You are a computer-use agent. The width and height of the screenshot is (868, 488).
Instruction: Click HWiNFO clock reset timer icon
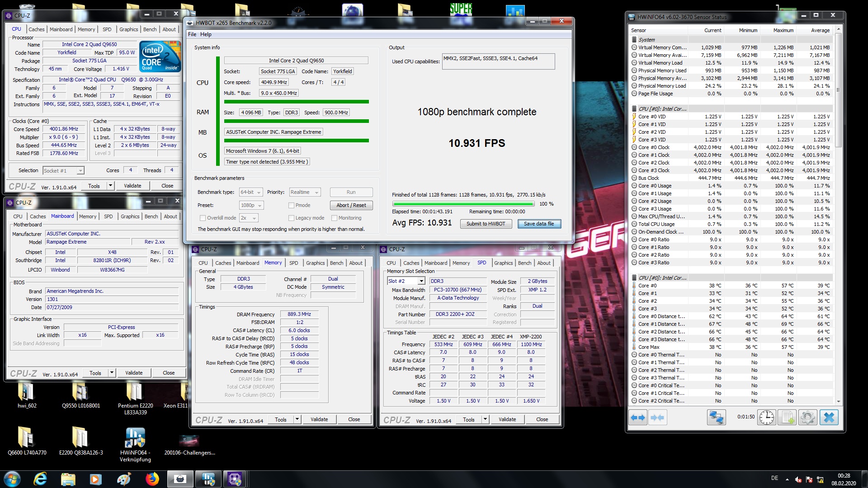[767, 418]
